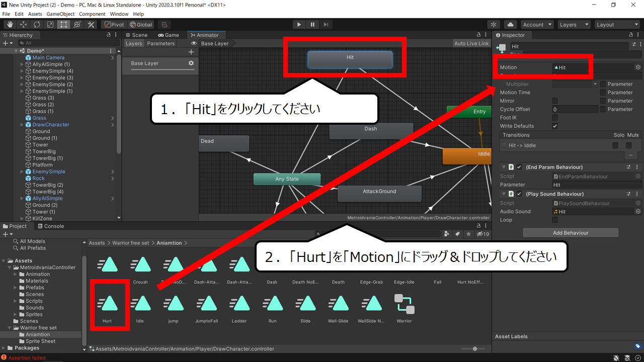Open the Layers dropdown
Image resolution: width=644 pixels, height=362 pixels.
574,24
